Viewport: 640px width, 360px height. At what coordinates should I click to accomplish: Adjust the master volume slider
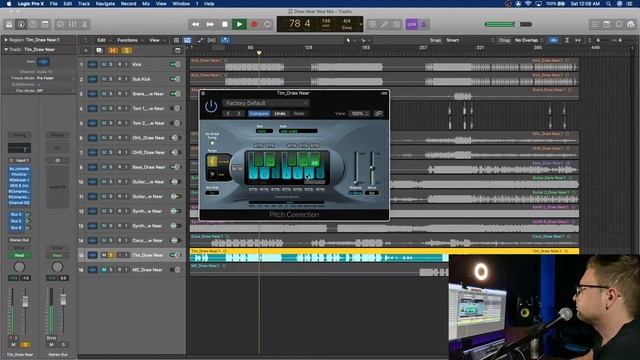pos(509,24)
